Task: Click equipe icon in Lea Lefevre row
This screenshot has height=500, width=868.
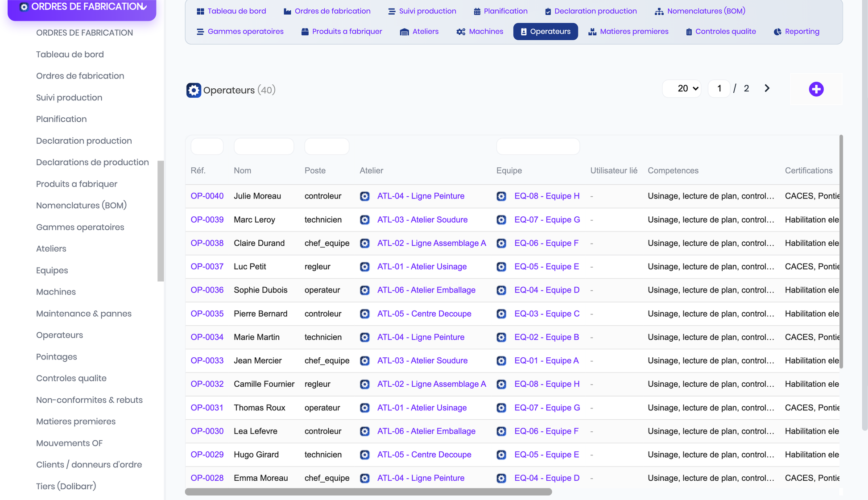Action: point(501,431)
